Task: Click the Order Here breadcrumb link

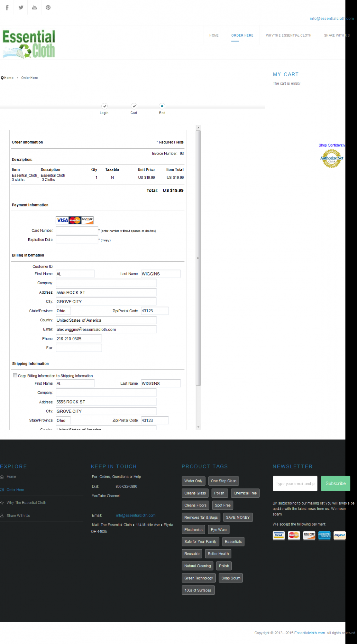Action: click(x=30, y=78)
